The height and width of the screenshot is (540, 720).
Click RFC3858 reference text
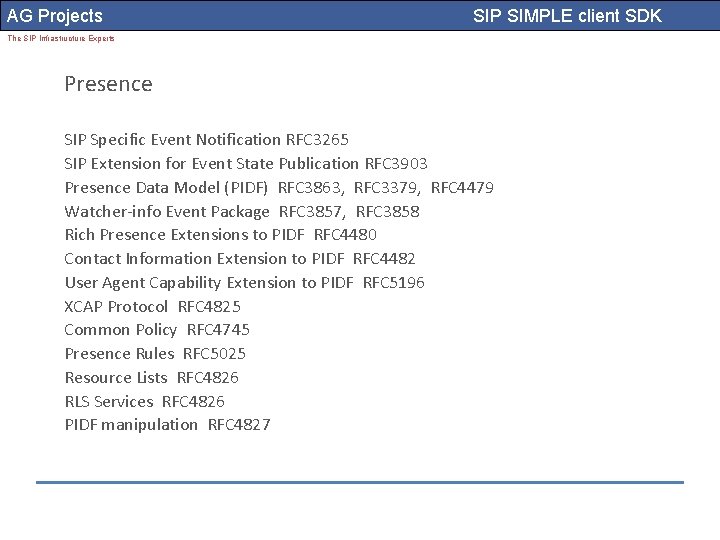(x=388, y=211)
